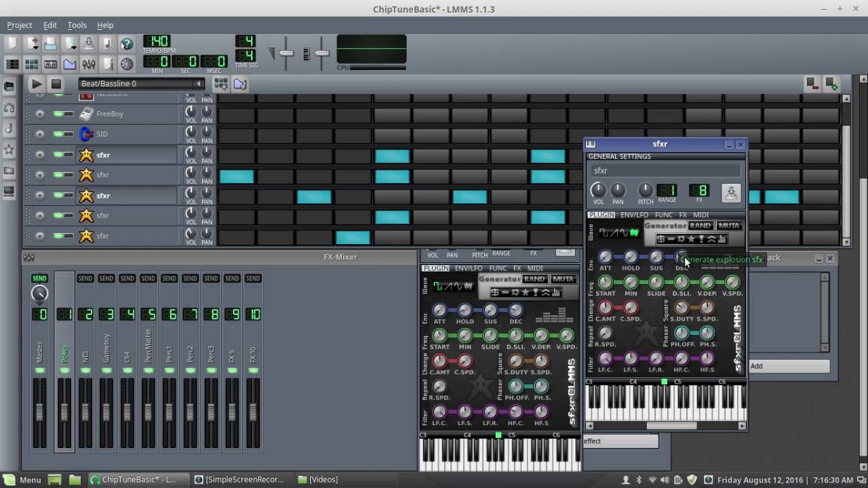868x488 pixels.
Task: Click the Add button in the background window
Action: point(789,366)
